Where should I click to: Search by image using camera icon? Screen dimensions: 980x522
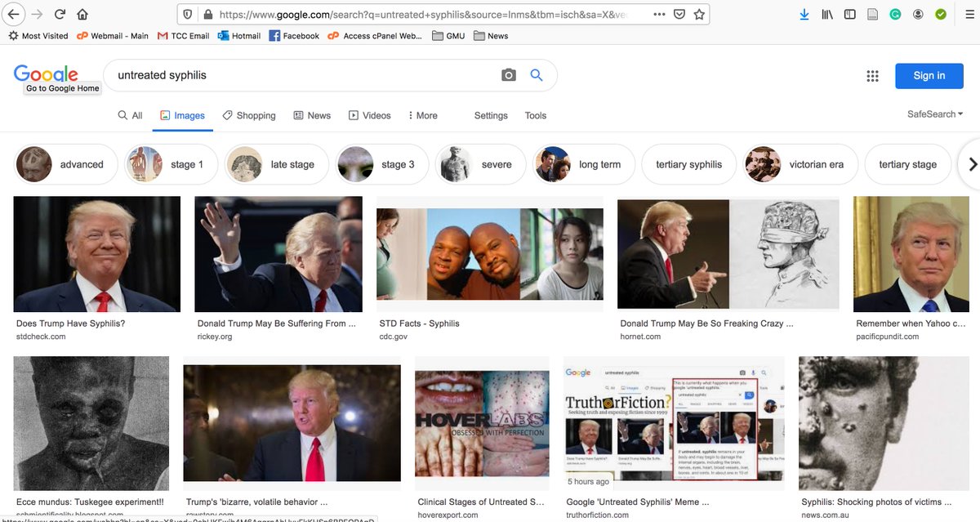tap(509, 75)
